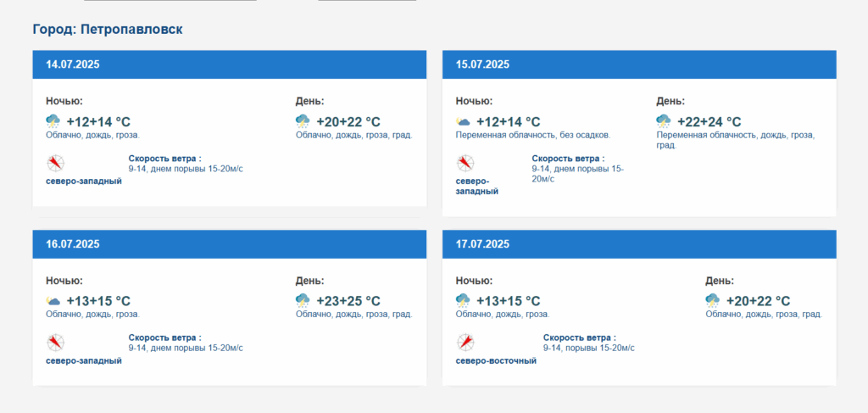The width and height of the screenshot is (868, 413).
Task: Click the day storm icon beside +22+24 °C
Action: coord(664,121)
